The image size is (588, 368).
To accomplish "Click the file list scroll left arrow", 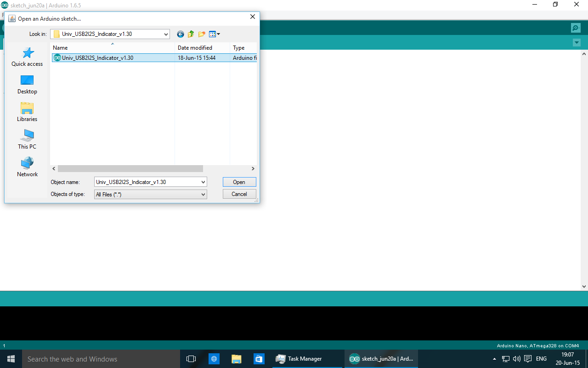I will (54, 169).
